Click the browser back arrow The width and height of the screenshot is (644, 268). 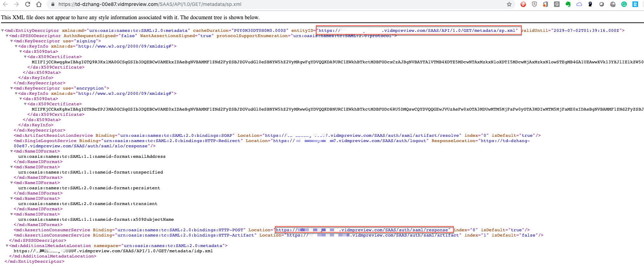click(5, 4)
